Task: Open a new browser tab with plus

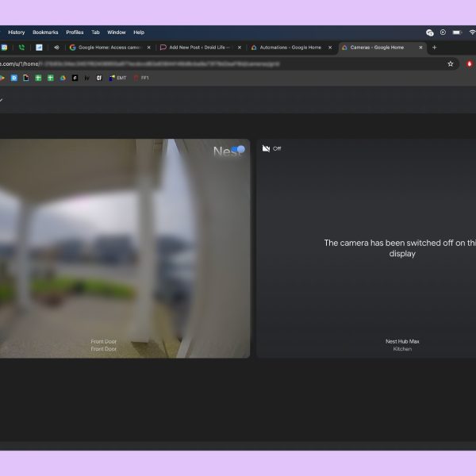Action: (x=434, y=48)
